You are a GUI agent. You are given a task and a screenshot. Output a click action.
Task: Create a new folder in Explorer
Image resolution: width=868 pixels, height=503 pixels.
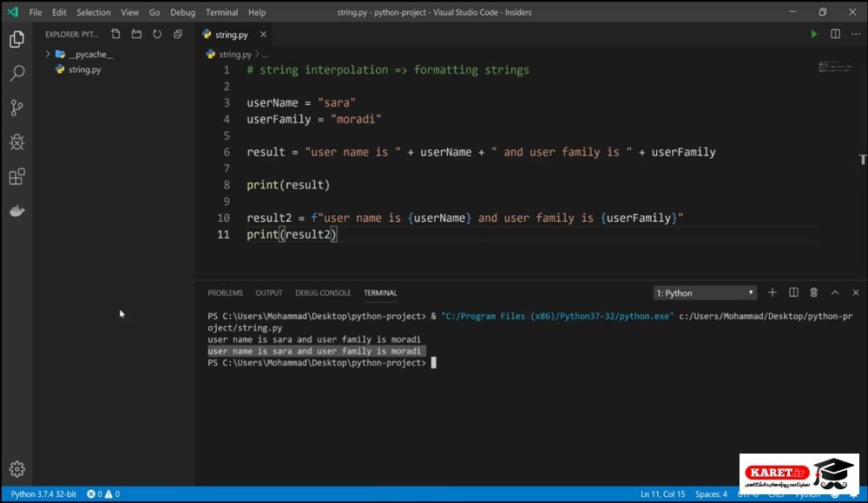point(136,35)
